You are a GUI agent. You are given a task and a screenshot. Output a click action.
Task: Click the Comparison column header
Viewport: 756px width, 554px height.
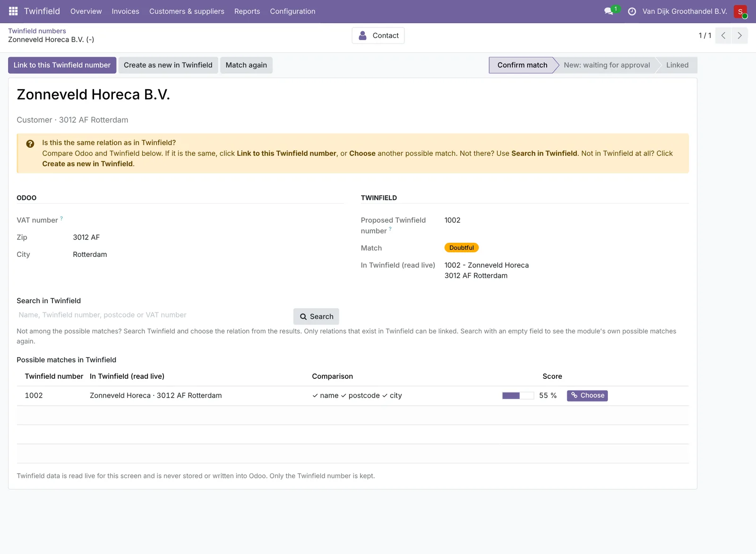coord(332,376)
